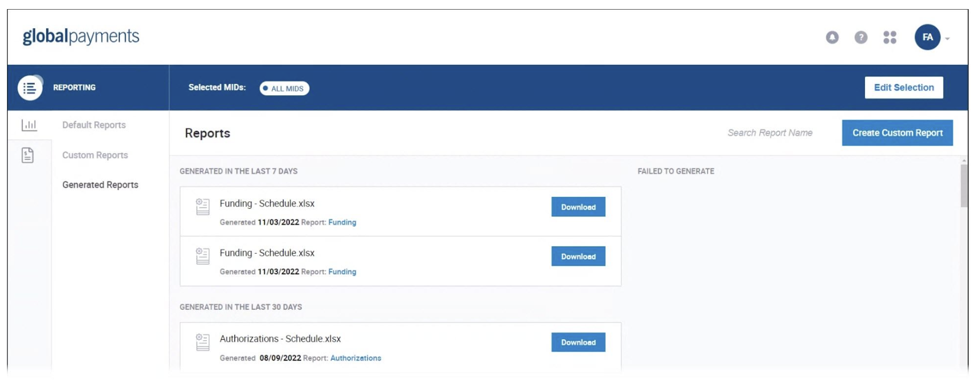Select the document sidebar icon
The width and height of the screenshot is (980, 380).
(28, 155)
